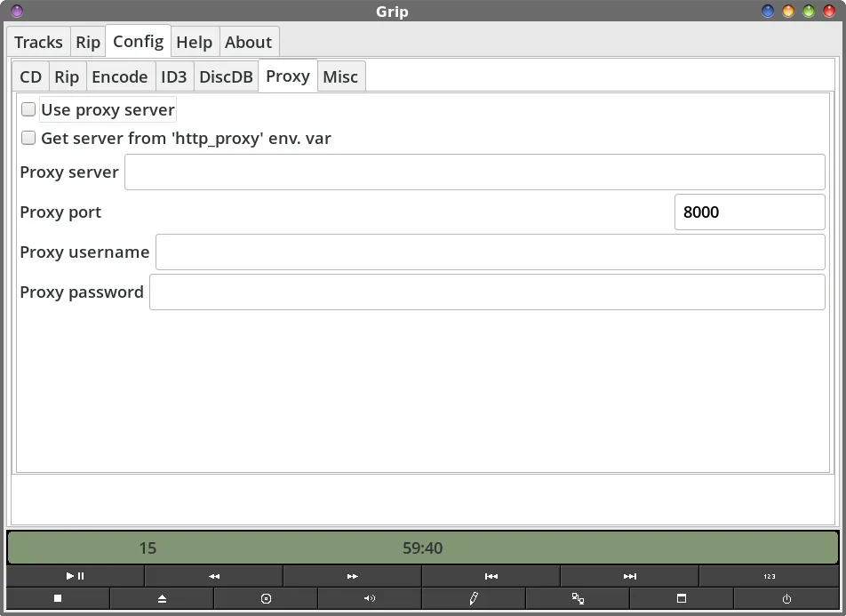Click the green track time display
This screenshot has height=616, width=846.
422,548
